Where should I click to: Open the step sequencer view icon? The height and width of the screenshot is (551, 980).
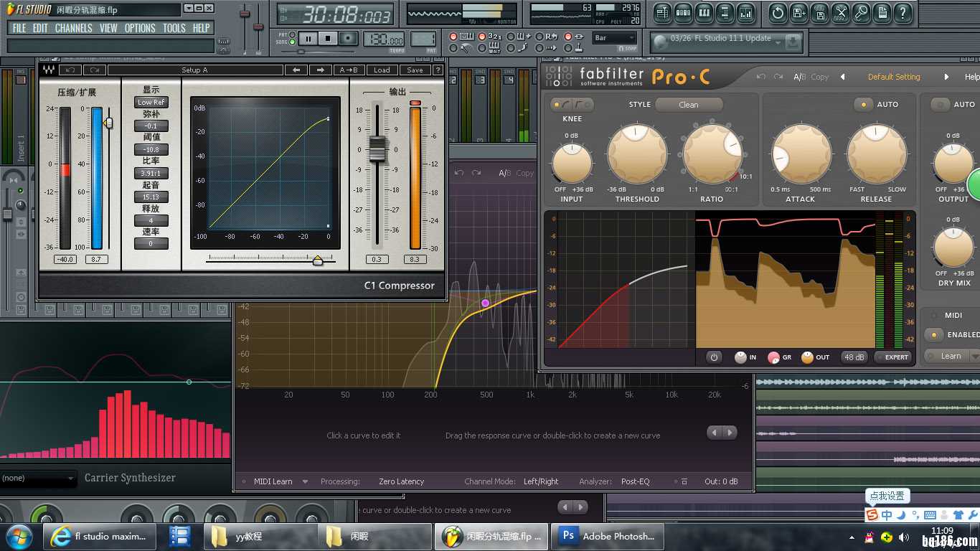coord(683,13)
